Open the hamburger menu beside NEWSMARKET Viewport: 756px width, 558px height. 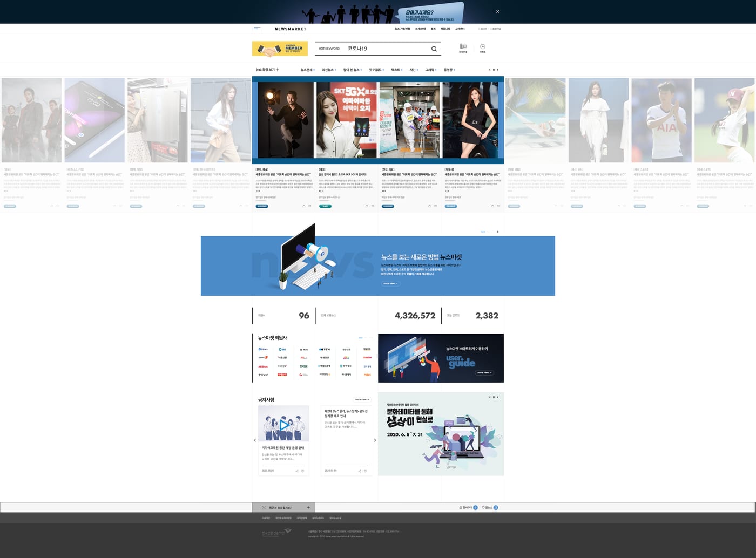[x=257, y=29]
